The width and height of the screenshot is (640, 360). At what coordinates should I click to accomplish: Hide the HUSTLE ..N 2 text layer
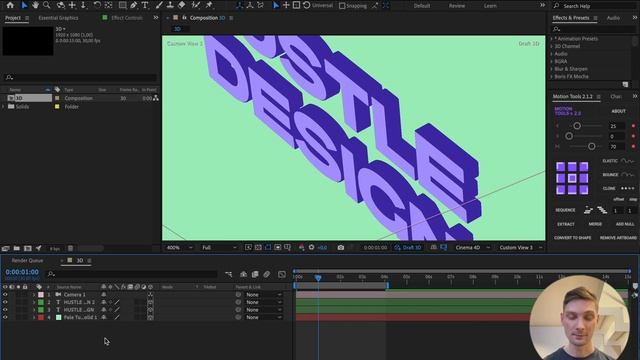(5, 302)
